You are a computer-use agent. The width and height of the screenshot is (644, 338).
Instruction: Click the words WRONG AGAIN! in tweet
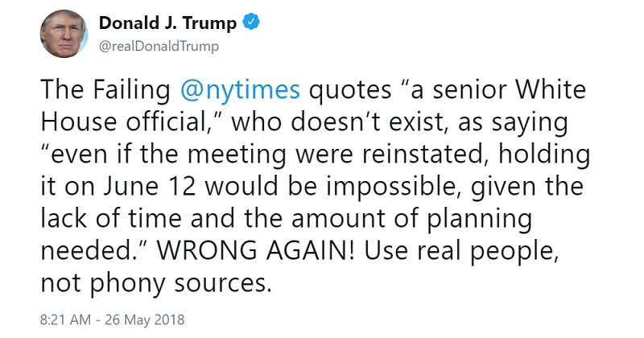pyautogui.click(x=256, y=250)
